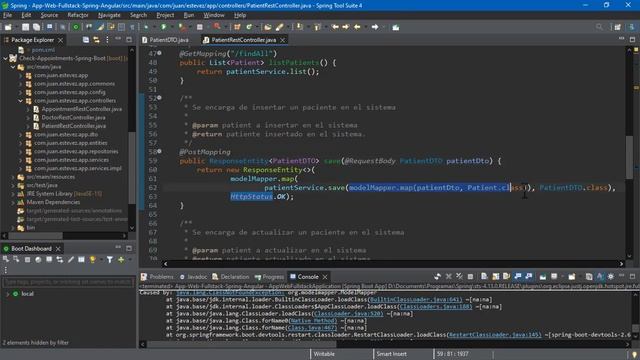640x360 pixels.
Task: Minimize the Package Explorer panel
Action: point(118,39)
